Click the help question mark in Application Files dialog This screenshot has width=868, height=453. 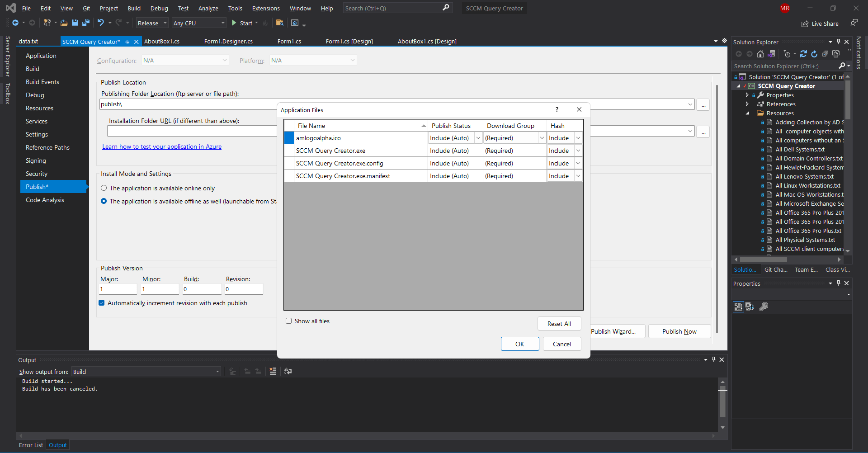pyautogui.click(x=557, y=109)
